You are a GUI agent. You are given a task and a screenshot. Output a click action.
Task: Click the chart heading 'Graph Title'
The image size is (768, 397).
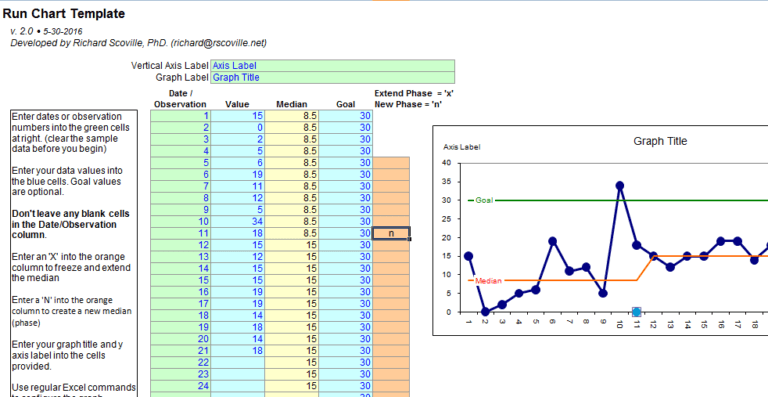pyautogui.click(x=660, y=141)
